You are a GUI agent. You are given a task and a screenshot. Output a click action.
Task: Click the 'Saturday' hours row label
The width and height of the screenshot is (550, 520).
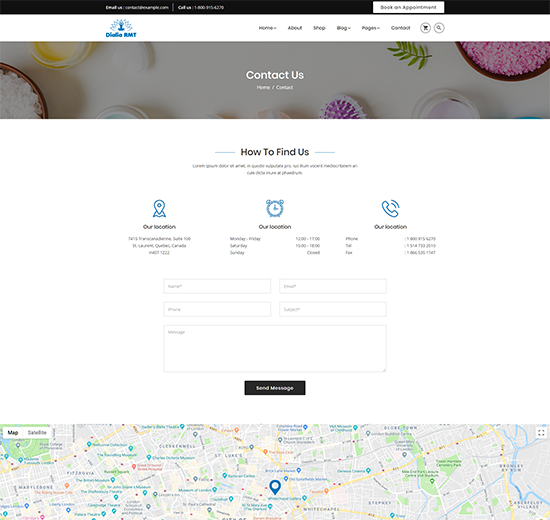[239, 246]
